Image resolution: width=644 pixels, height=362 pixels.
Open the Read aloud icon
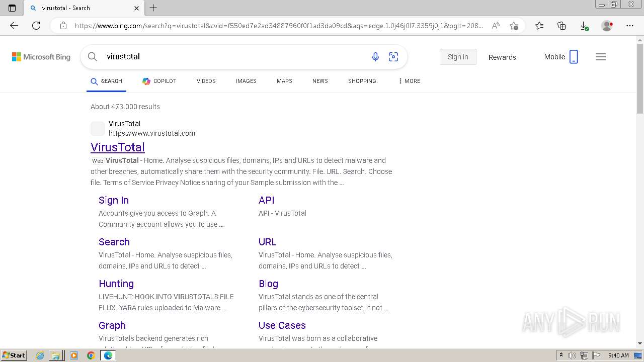pos(496,26)
